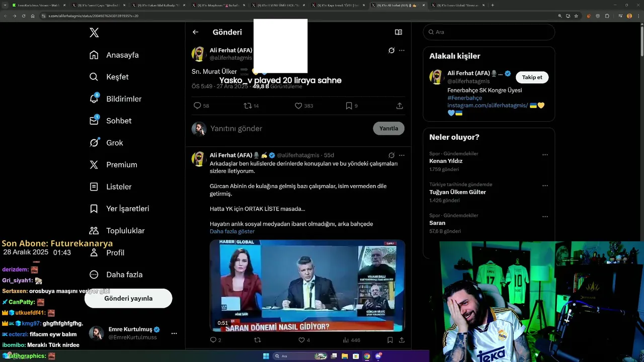Click Grok icon on the 55d reply post
The width and height of the screenshot is (644, 362).
coord(391,155)
